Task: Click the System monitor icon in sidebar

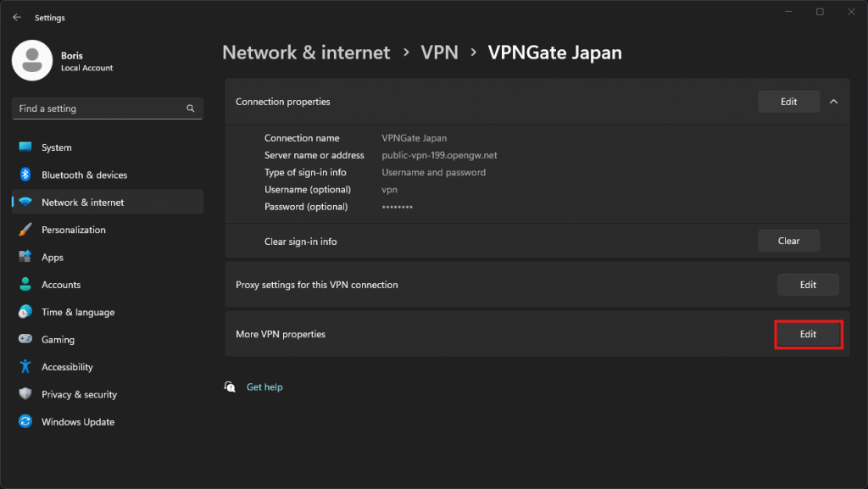Action: [25, 147]
